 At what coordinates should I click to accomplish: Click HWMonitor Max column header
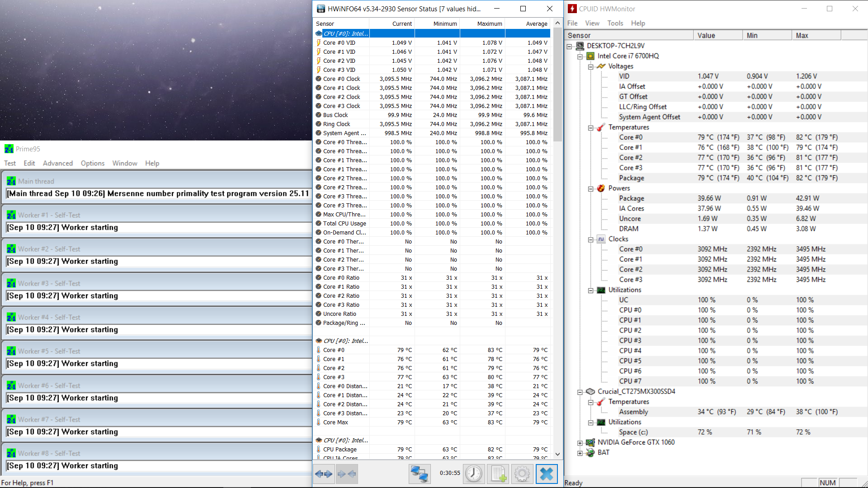point(816,35)
